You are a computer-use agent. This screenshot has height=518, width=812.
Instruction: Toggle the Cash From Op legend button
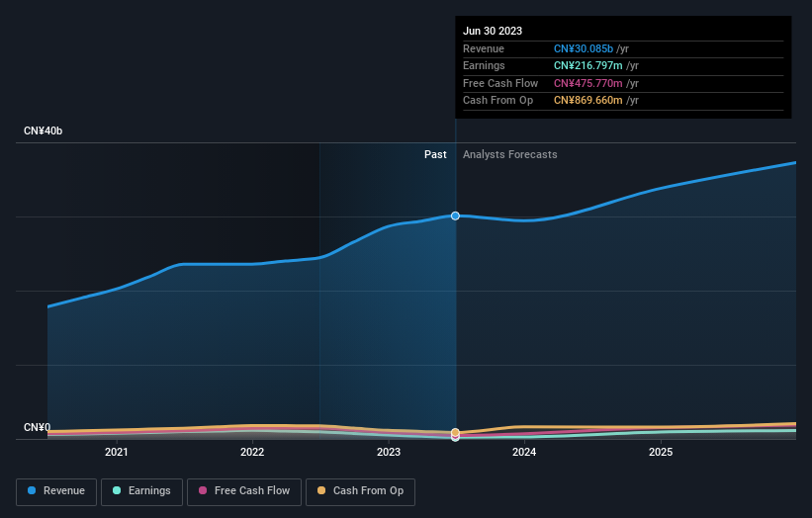(x=360, y=491)
